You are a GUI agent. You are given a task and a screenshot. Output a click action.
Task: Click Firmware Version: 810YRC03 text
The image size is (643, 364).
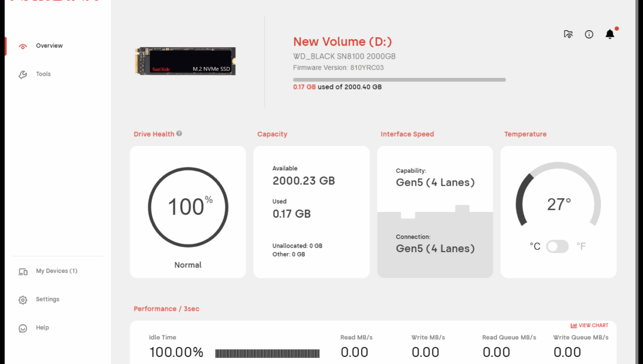point(339,68)
